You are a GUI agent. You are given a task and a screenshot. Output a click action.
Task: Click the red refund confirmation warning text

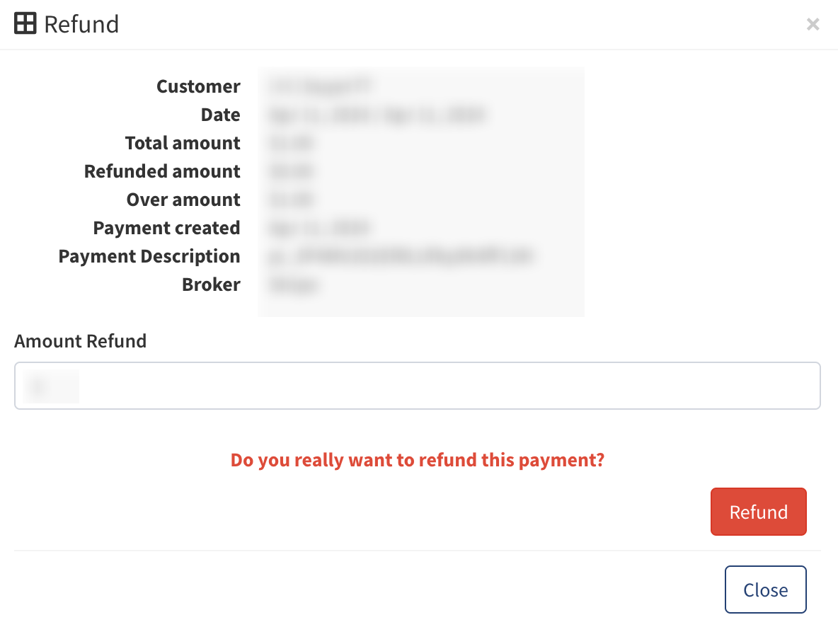click(418, 460)
